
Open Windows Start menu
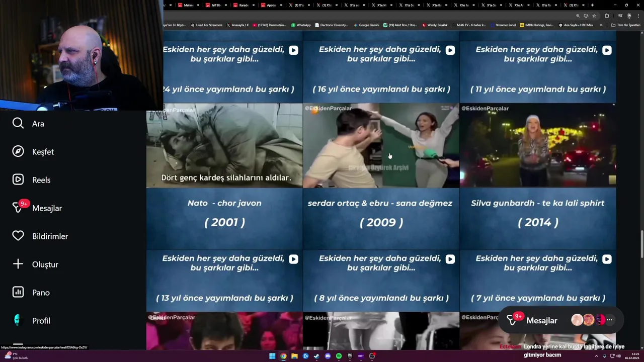tap(272, 356)
